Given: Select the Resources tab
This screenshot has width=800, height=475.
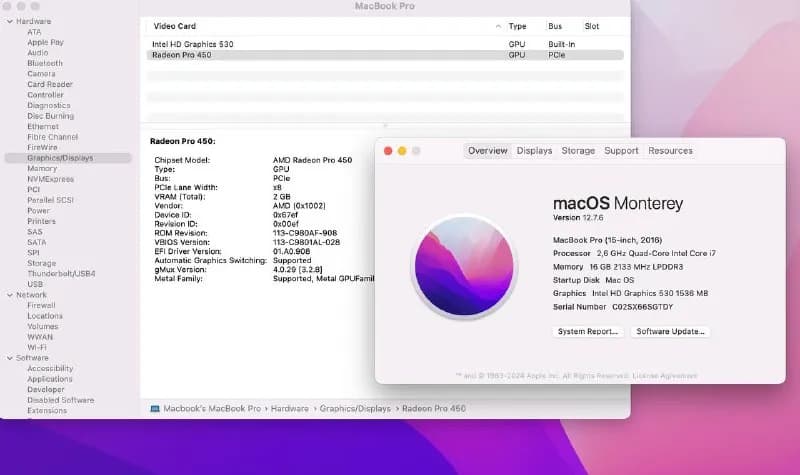Looking at the screenshot, I should pyautogui.click(x=670, y=151).
